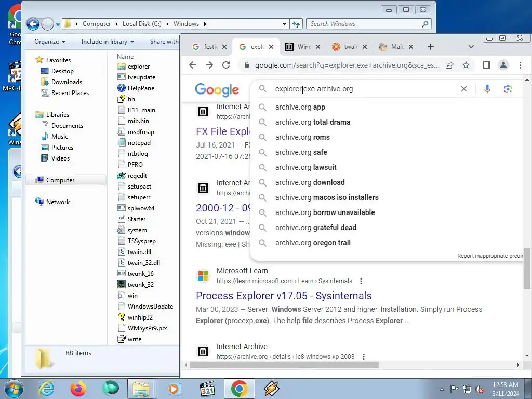This screenshot has height=399, width=532.
Task: Open Winamp taskbar icon
Action: pyautogui.click(x=271, y=389)
